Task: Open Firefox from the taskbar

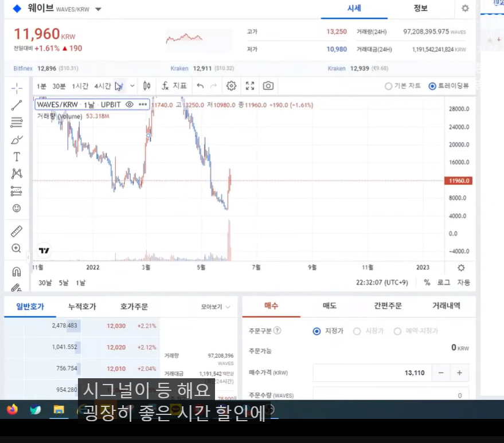Action: (12, 410)
